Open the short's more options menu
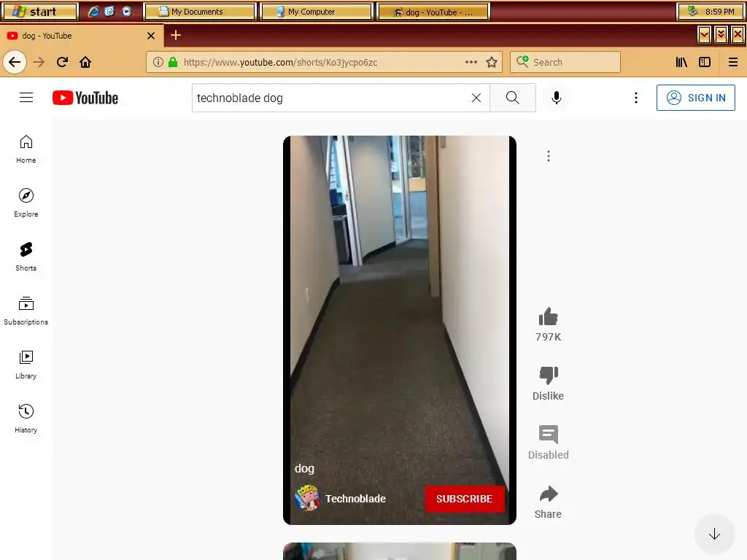The image size is (747, 560). [x=549, y=156]
